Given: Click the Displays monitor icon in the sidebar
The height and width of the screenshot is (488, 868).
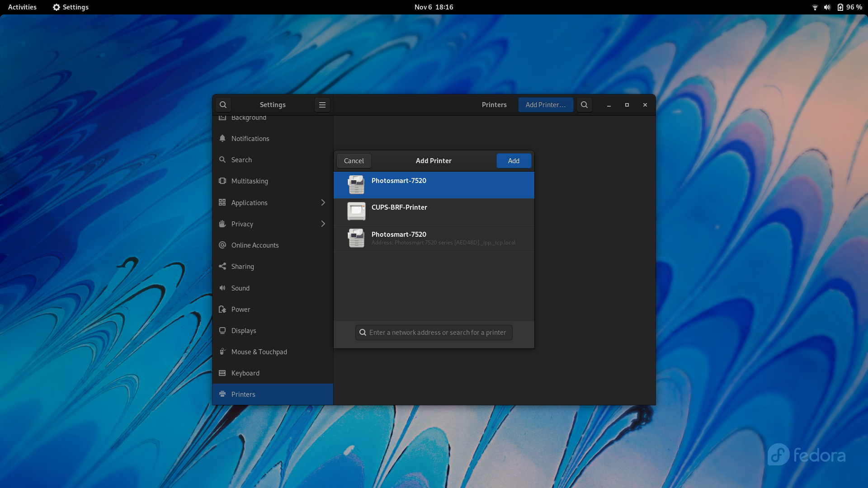Looking at the screenshot, I should click(x=222, y=330).
